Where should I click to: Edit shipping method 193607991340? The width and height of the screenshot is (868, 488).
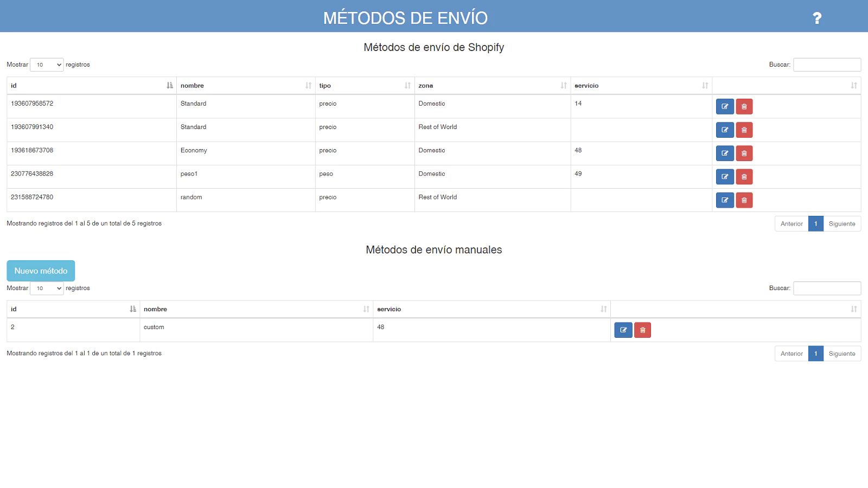click(725, 130)
